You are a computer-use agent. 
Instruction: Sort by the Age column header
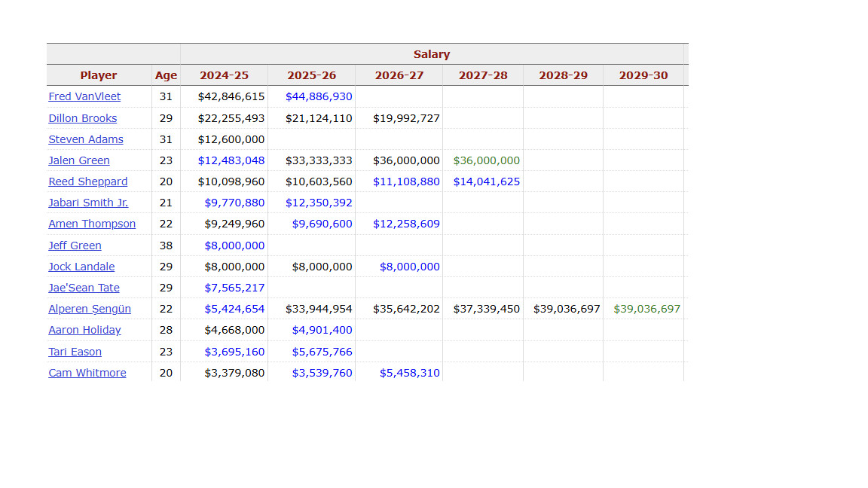click(x=166, y=75)
